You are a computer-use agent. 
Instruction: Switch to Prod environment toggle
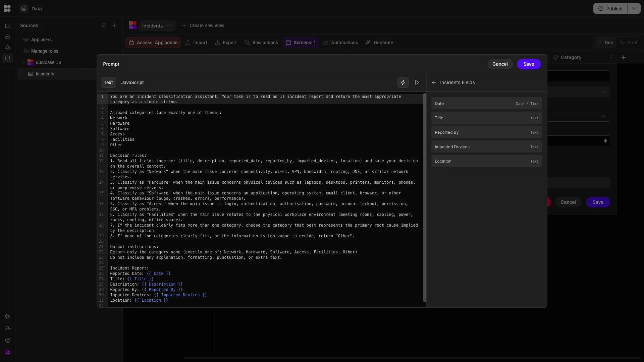tap(628, 43)
